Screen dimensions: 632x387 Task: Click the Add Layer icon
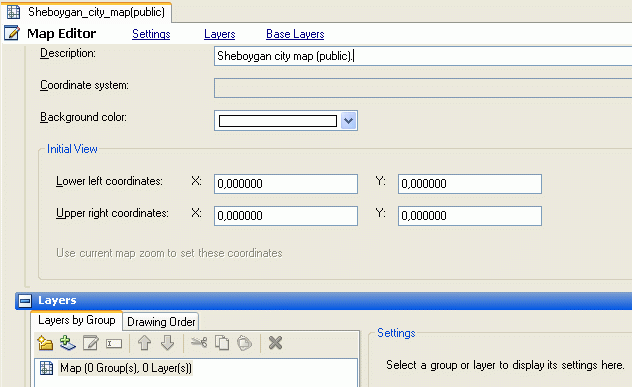pos(68,343)
